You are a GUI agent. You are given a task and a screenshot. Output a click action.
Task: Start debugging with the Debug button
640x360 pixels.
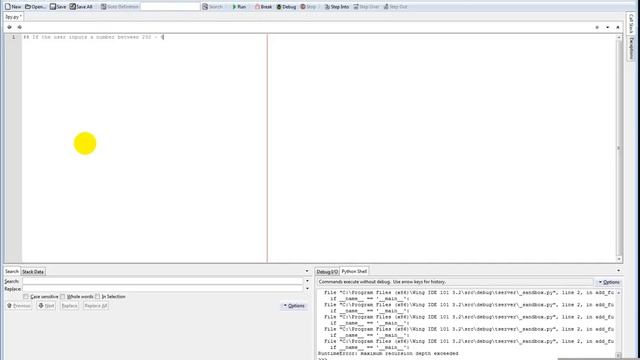click(286, 7)
